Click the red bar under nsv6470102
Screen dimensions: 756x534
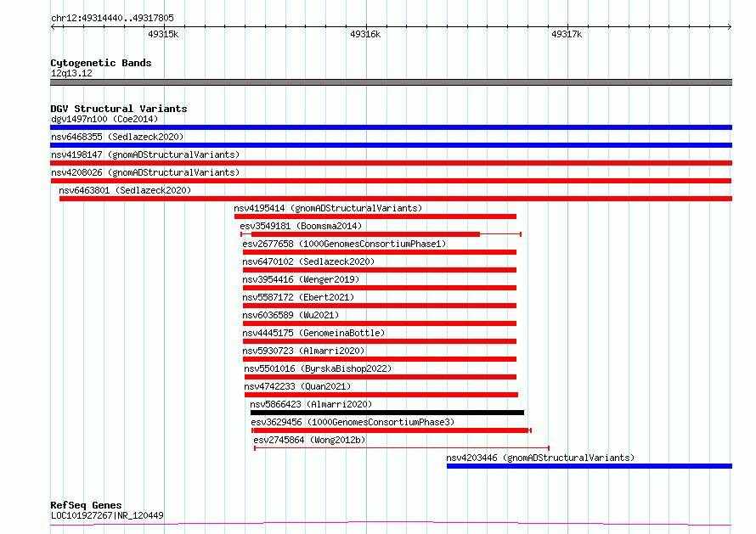(x=380, y=270)
